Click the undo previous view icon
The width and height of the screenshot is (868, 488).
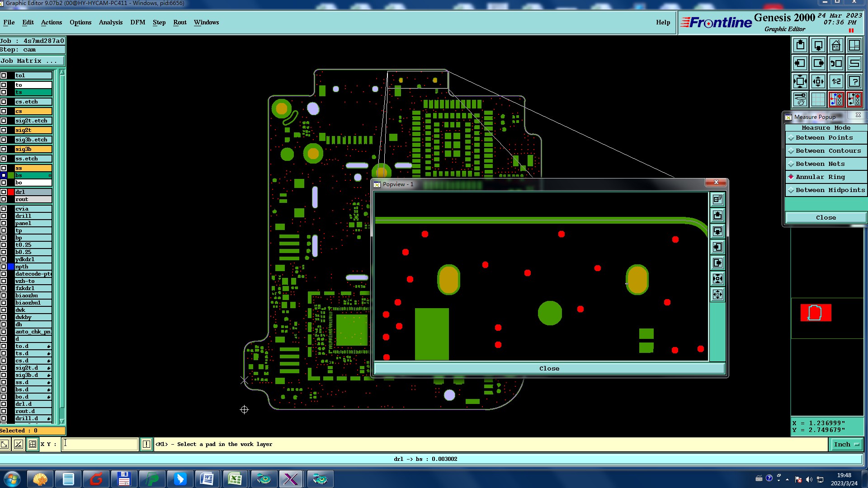click(836, 63)
